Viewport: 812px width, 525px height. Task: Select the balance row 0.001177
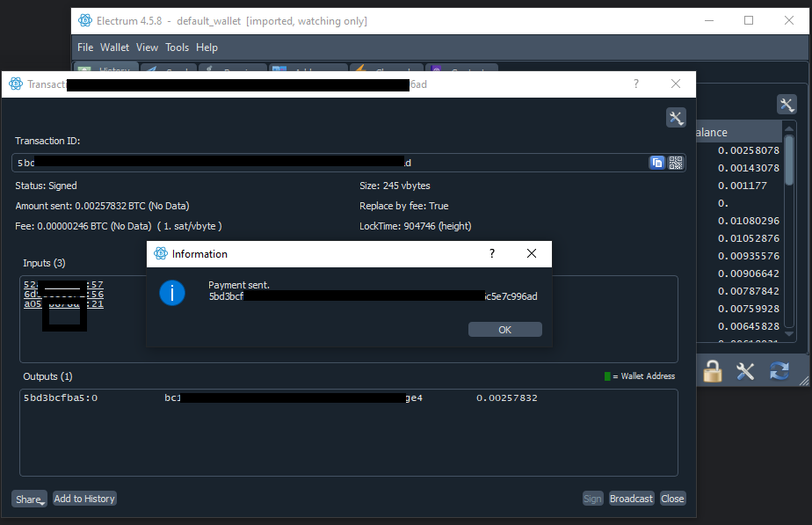pos(742,186)
